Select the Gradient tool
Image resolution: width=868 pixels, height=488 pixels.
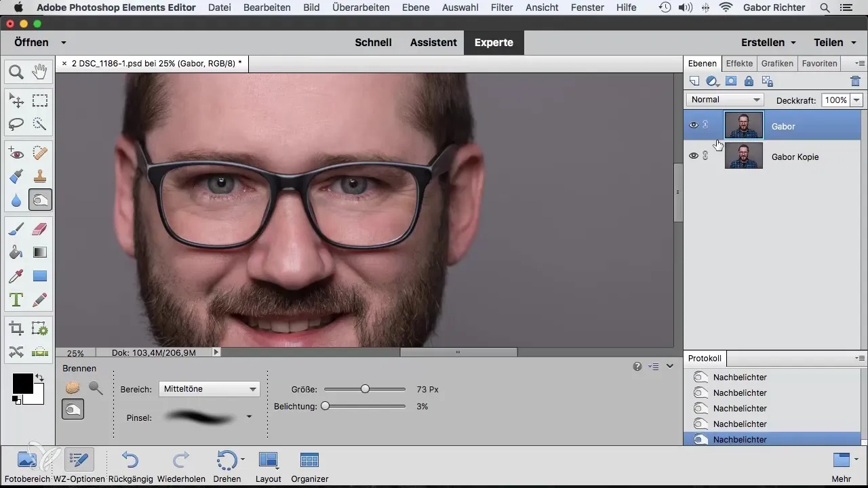[x=40, y=253]
